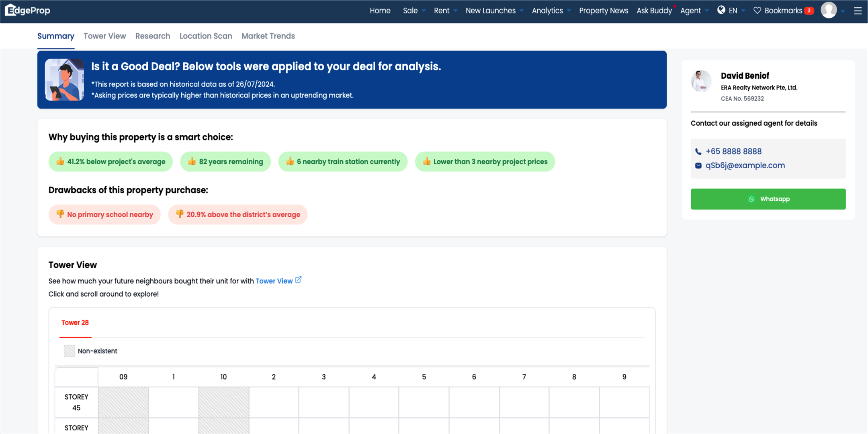Click the Non-existent legend swatch
The width and height of the screenshot is (868, 434).
(x=69, y=351)
